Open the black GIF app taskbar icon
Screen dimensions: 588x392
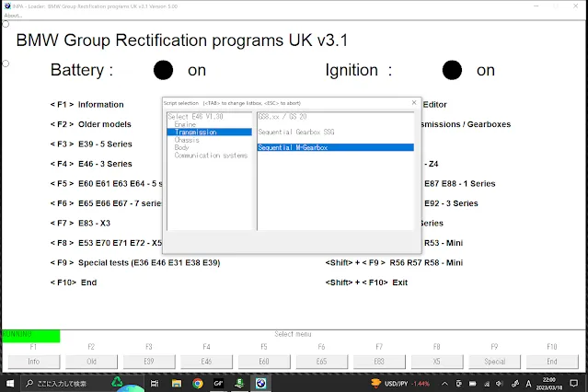(219, 384)
